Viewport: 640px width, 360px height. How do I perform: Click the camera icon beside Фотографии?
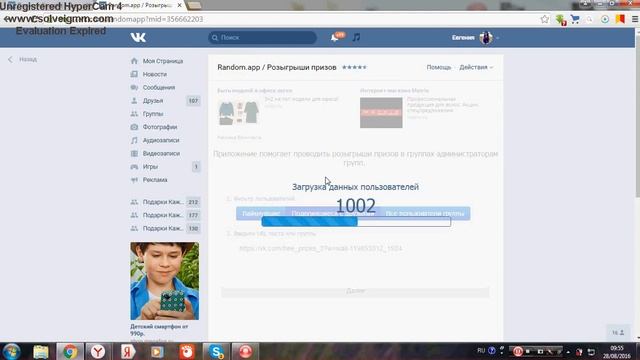(x=134, y=127)
